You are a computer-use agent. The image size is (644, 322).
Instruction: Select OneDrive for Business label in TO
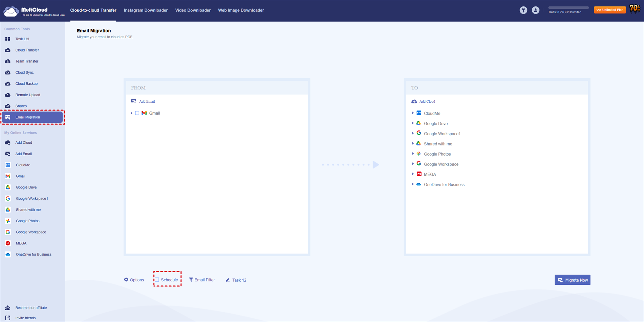coord(444,185)
